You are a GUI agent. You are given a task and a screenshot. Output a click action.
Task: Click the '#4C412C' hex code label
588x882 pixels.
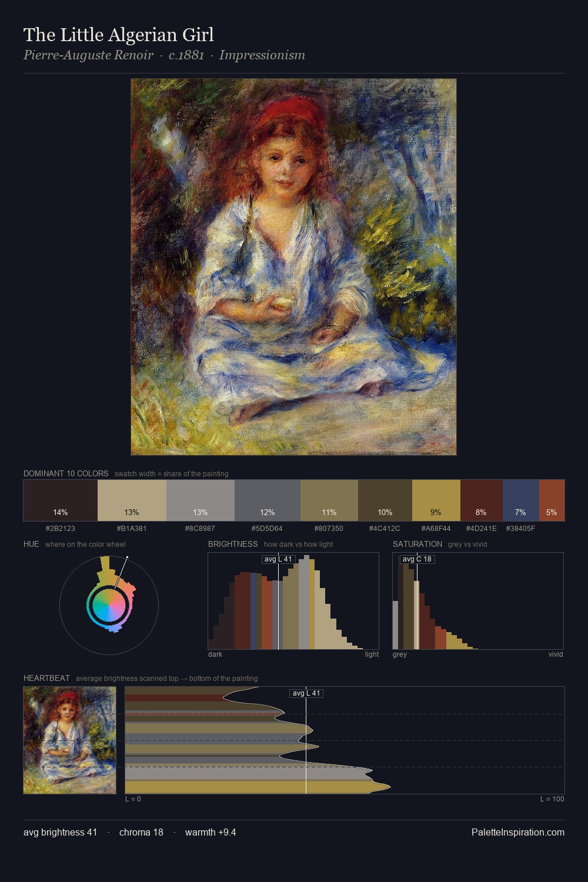point(385,528)
